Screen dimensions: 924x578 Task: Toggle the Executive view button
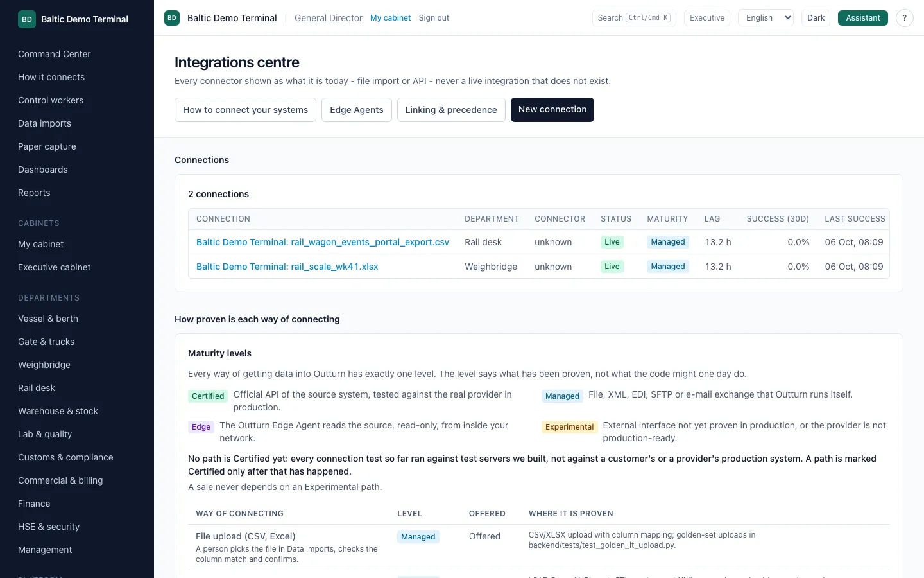coord(707,18)
